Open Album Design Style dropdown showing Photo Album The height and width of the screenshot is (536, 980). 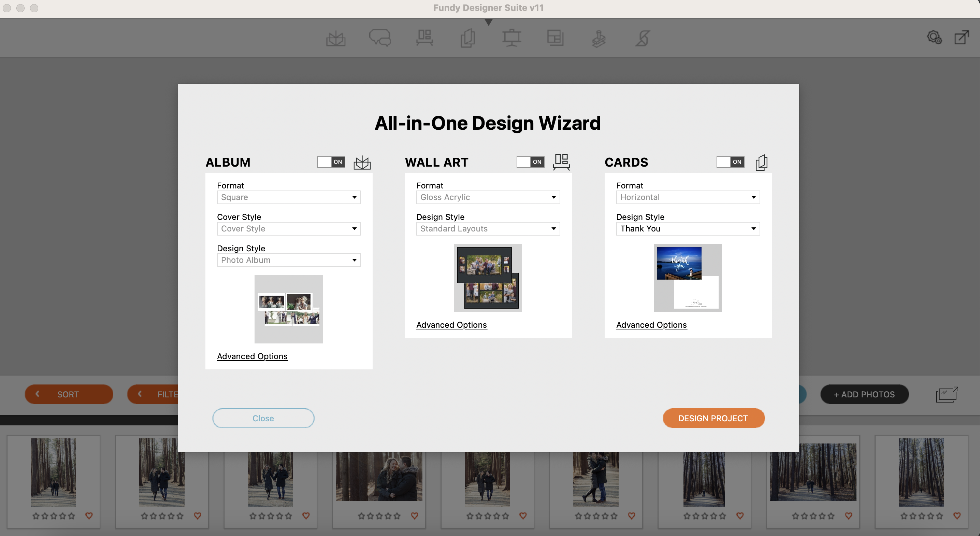point(289,260)
